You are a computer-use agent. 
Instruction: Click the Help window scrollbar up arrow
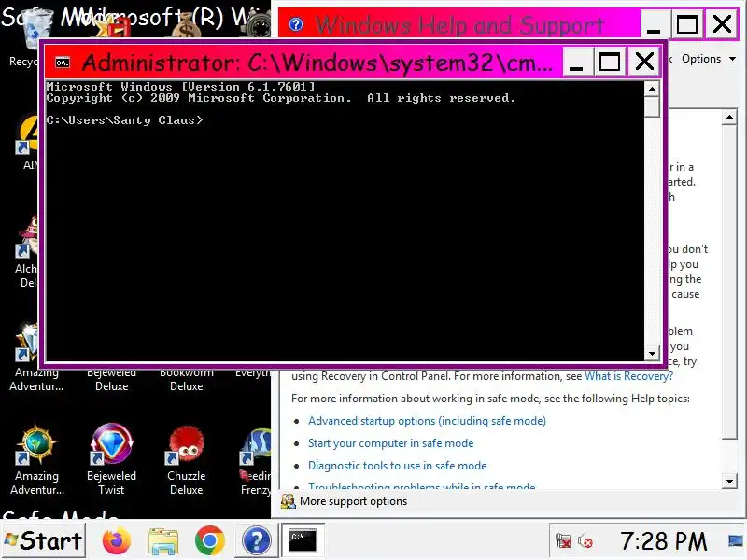coord(729,118)
